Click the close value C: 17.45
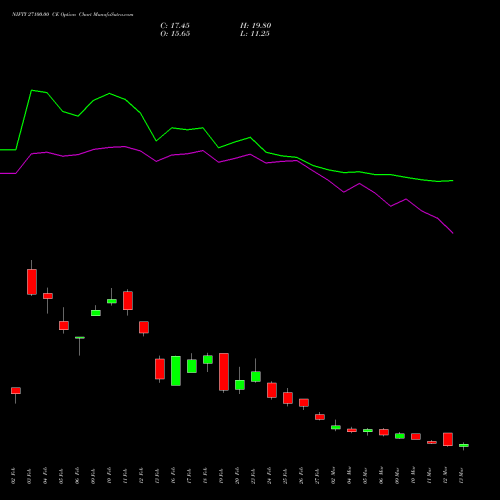Image resolution: width=500 pixels, height=500 pixels. (x=175, y=26)
